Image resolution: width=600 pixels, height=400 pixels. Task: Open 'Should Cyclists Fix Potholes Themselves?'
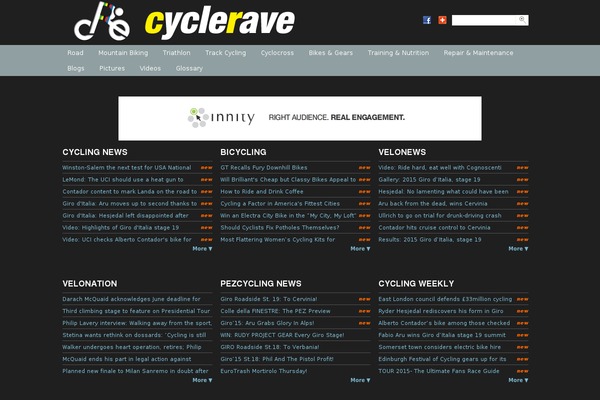(x=280, y=227)
